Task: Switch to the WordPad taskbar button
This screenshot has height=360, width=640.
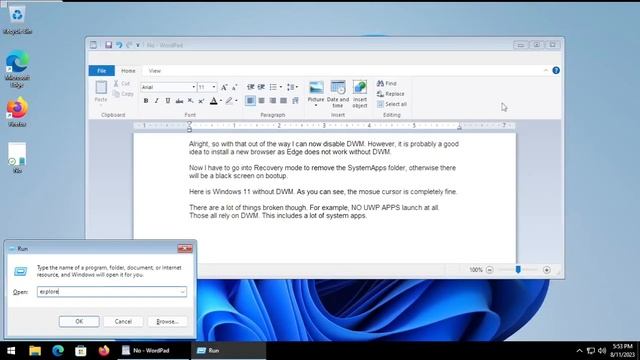Action: 153,351
